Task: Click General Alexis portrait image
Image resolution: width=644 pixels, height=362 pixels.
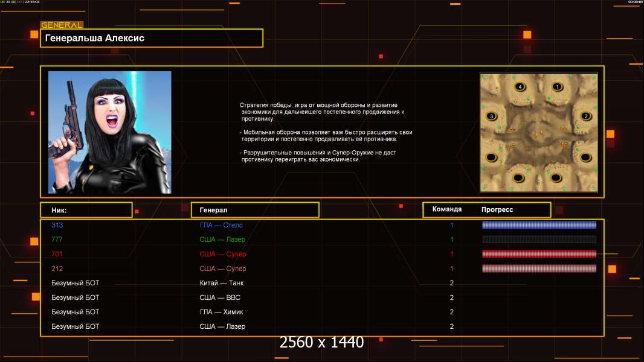Action: [x=110, y=132]
